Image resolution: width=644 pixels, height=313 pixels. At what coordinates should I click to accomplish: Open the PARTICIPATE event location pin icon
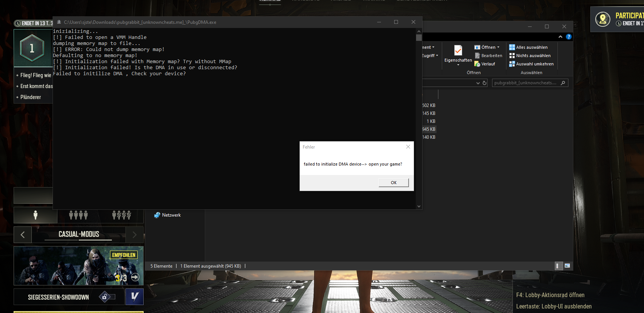[x=603, y=19]
